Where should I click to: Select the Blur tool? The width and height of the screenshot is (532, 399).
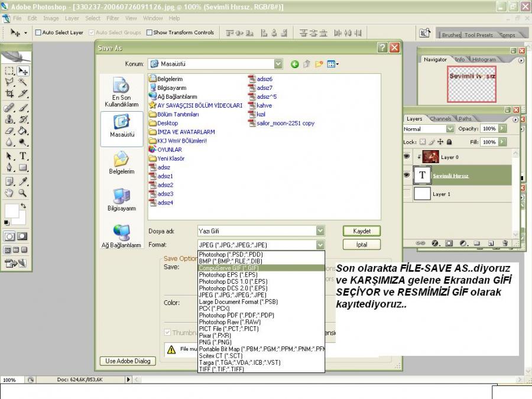9,142
